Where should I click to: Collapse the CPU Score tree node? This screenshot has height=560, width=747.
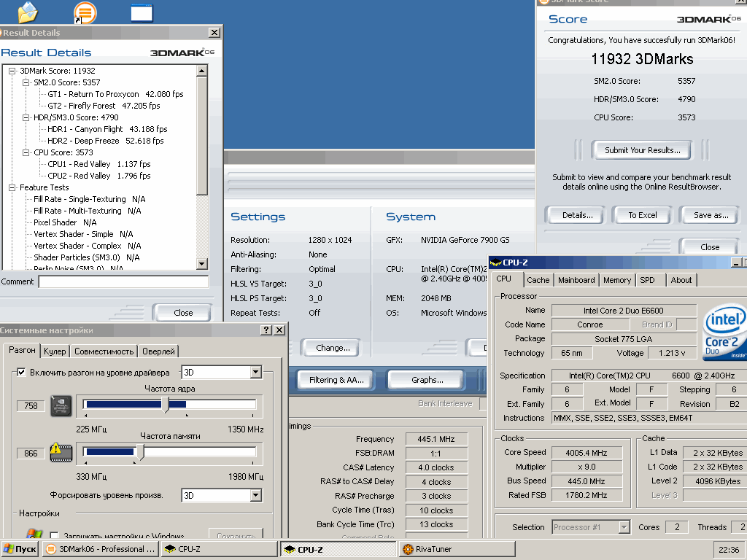pos(26,152)
